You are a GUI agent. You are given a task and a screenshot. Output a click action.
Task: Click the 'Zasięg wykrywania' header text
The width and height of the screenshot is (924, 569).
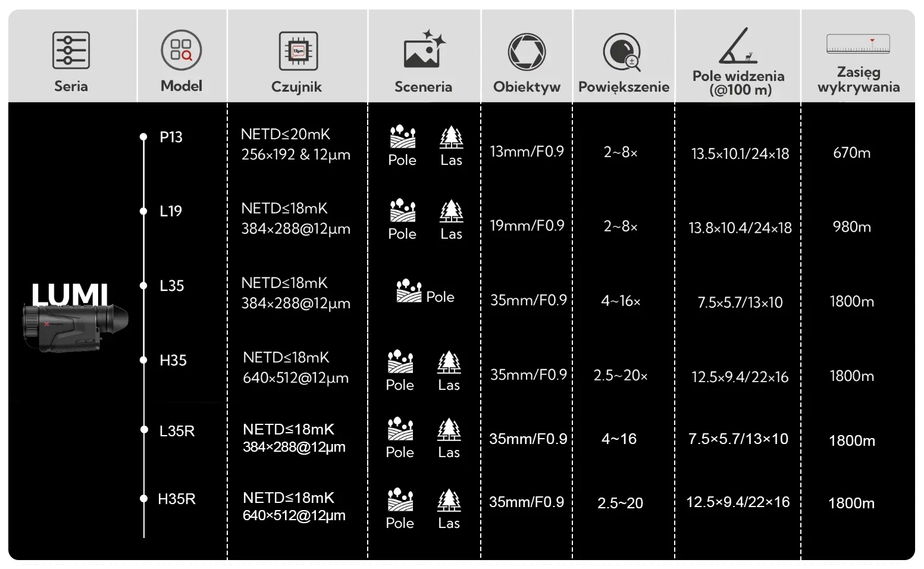click(x=859, y=80)
